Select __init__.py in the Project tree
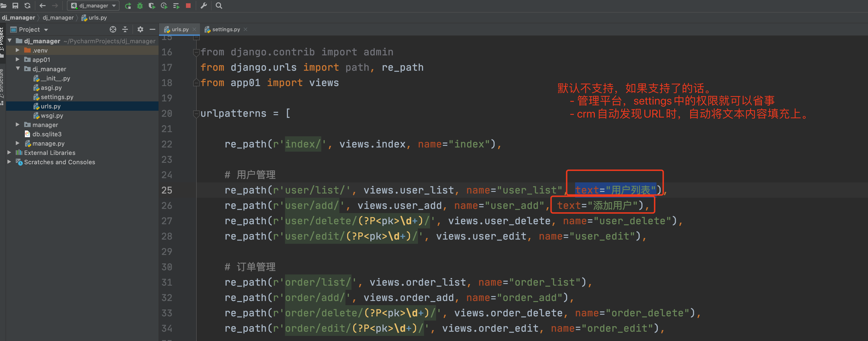 point(56,78)
